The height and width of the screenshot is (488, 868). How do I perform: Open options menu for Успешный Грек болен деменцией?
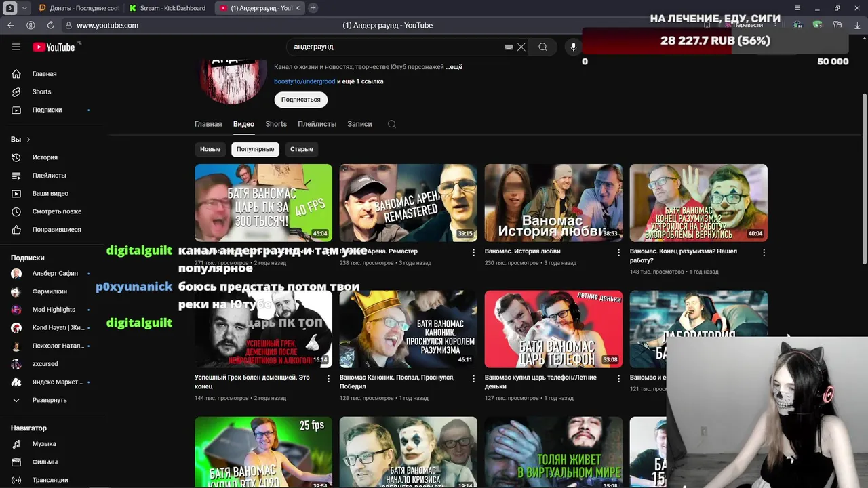pyautogui.click(x=328, y=378)
